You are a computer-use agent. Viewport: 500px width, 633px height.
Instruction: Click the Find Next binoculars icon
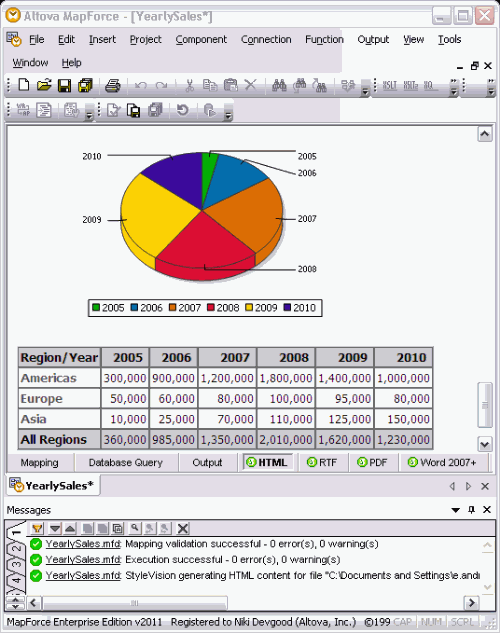320,85
